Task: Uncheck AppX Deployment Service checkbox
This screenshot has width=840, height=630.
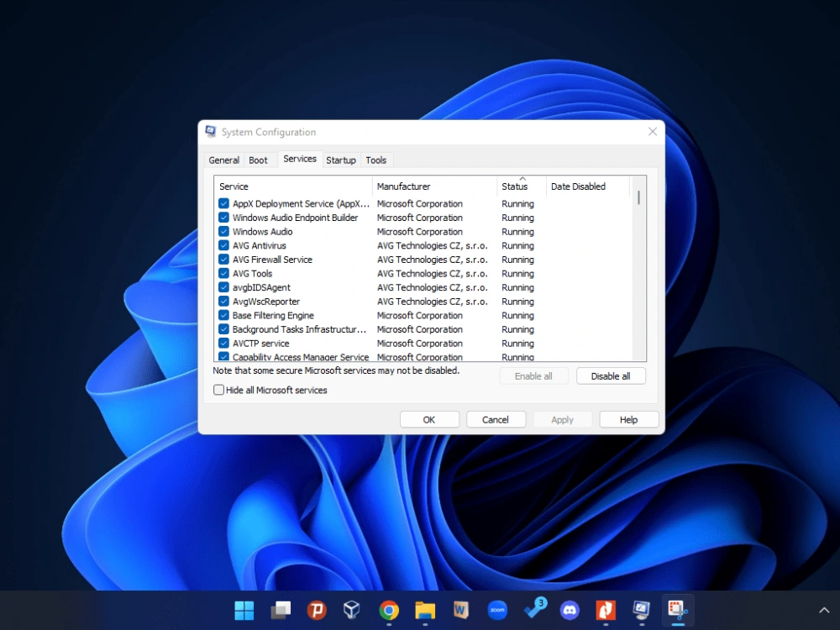Action: (x=223, y=203)
